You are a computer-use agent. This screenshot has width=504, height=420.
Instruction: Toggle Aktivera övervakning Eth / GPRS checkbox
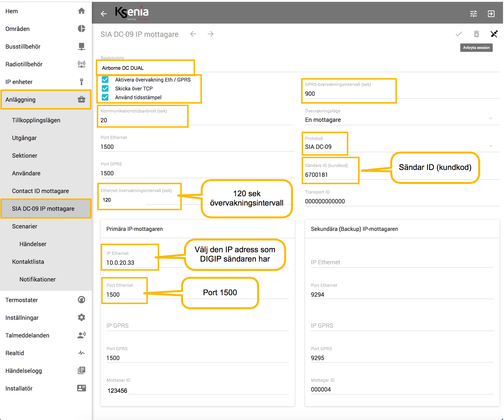pos(105,80)
